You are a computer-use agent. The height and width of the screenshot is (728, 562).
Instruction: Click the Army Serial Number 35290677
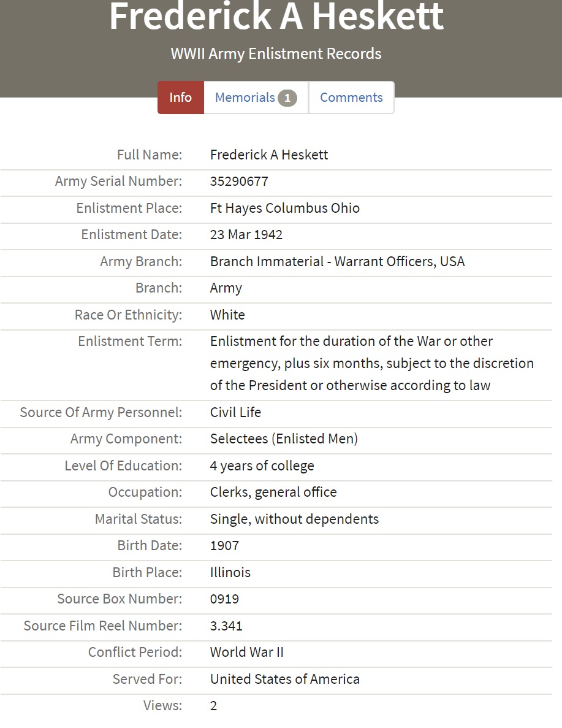[x=239, y=182]
